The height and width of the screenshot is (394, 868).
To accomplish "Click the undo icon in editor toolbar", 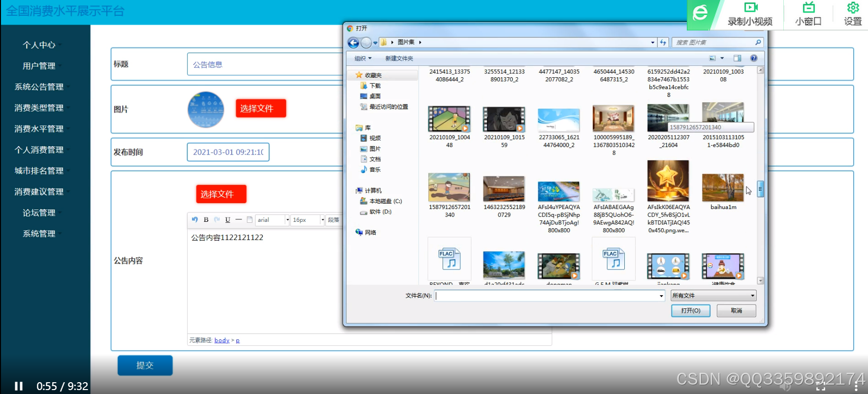I will coord(195,220).
